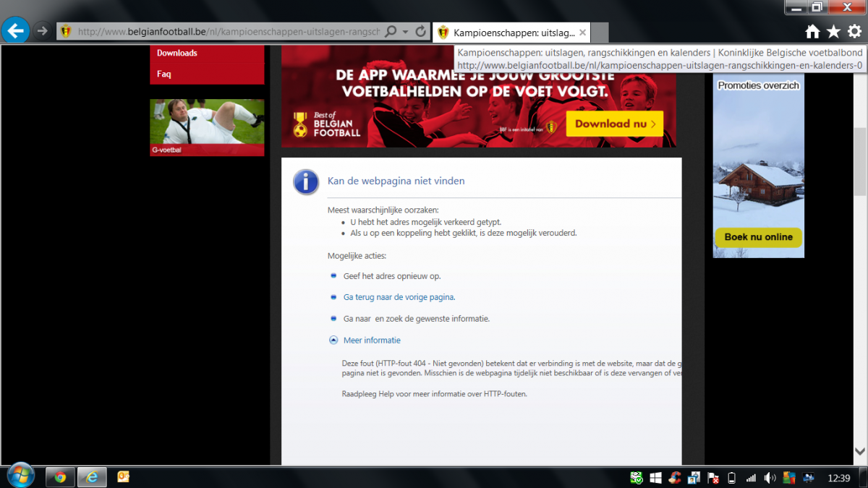Refresh the page using the reload icon
Image resolution: width=868 pixels, height=488 pixels.
coord(420,31)
